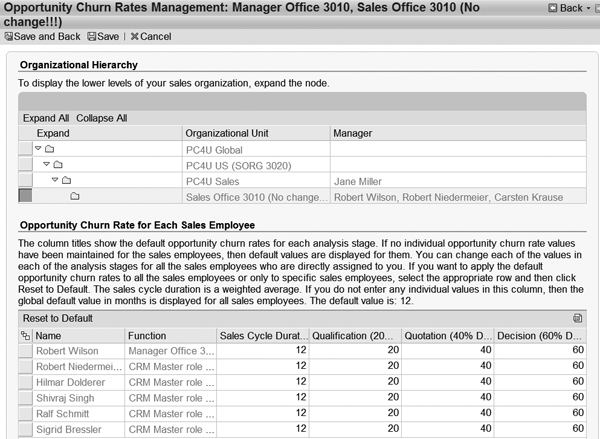Collapse the PC4U US (SORG 3020) node
Screen dimensions: 600x439
pyautogui.click(x=46, y=164)
